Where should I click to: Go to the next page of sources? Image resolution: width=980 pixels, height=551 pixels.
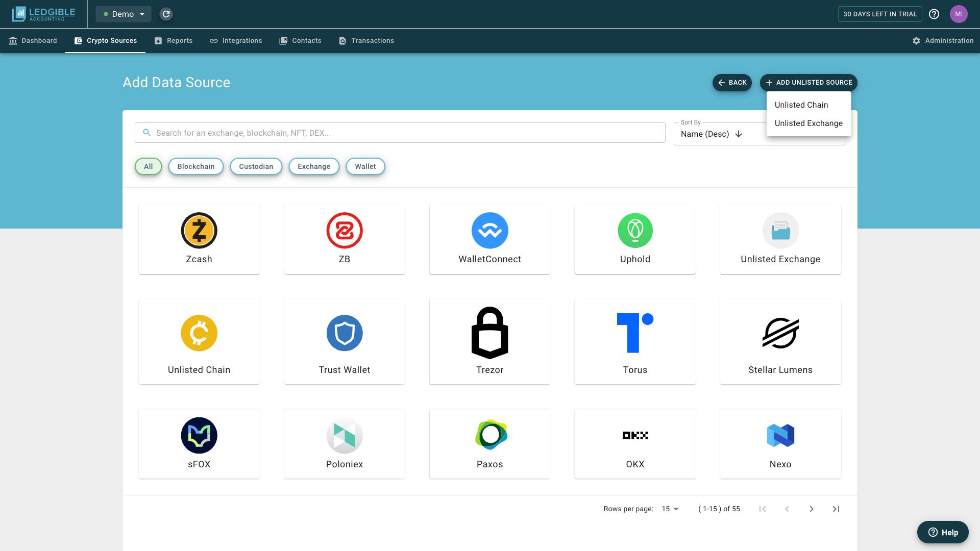812,509
